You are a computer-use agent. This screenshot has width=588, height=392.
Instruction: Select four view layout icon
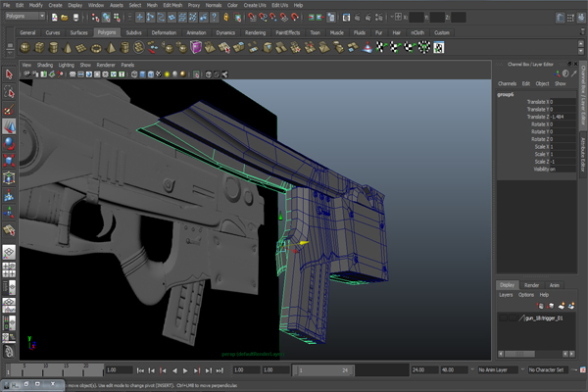[x=9, y=269]
